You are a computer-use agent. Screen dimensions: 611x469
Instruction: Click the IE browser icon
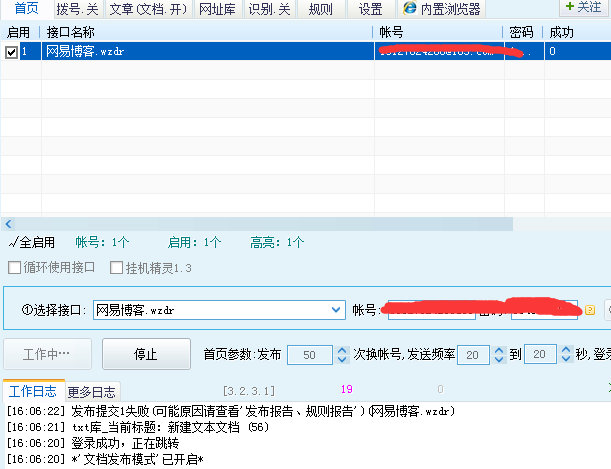410,8
